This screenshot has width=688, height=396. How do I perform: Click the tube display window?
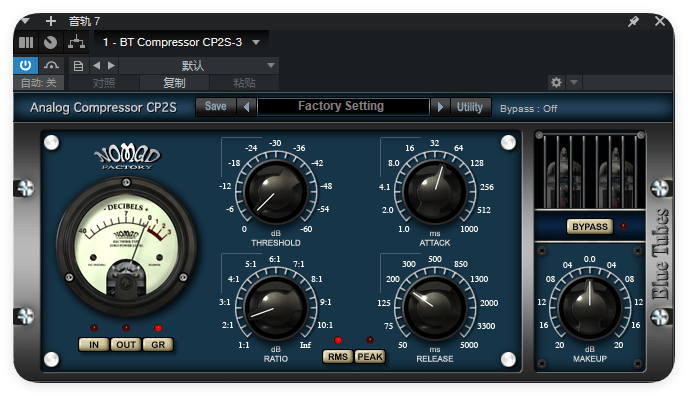[x=590, y=171]
